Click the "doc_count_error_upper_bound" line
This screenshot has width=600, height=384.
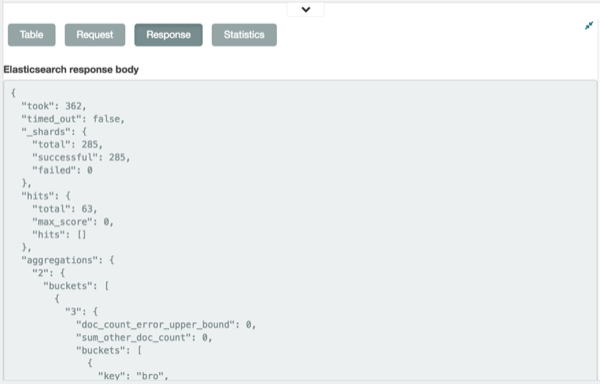coord(166,325)
